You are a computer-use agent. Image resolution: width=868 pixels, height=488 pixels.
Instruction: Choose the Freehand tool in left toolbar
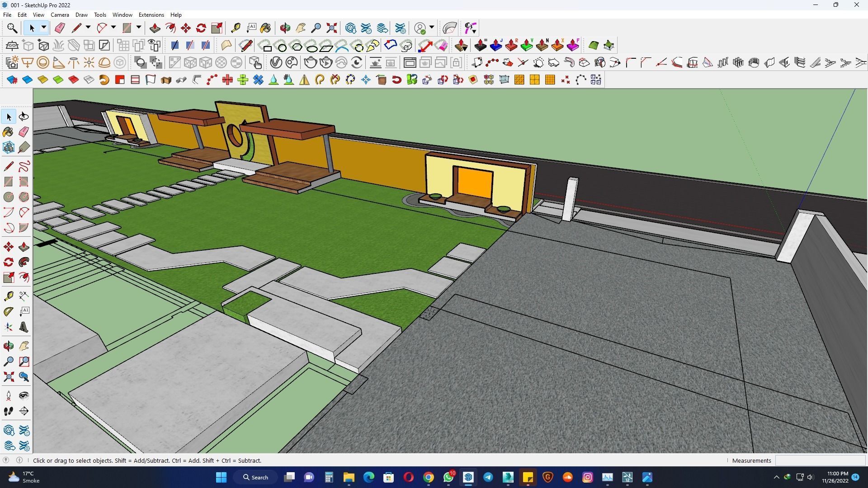pos(24,166)
